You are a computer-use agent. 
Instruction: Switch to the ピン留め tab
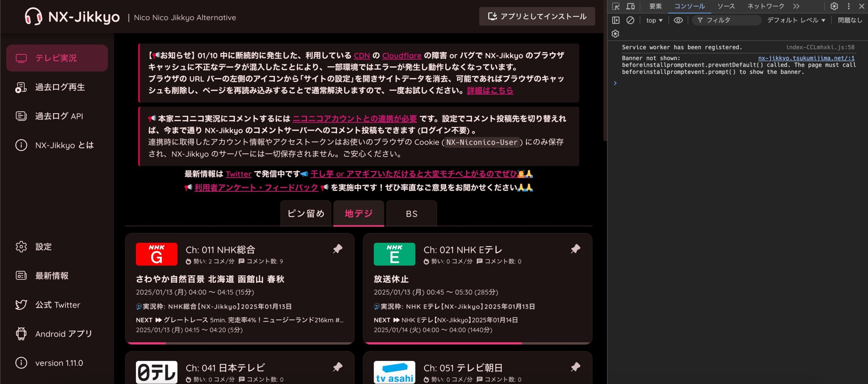coord(306,213)
